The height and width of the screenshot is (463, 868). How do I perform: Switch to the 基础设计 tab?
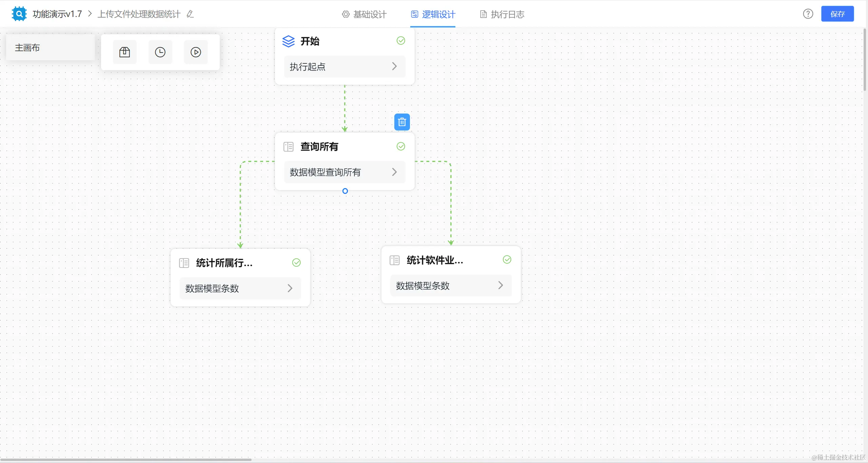click(364, 14)
